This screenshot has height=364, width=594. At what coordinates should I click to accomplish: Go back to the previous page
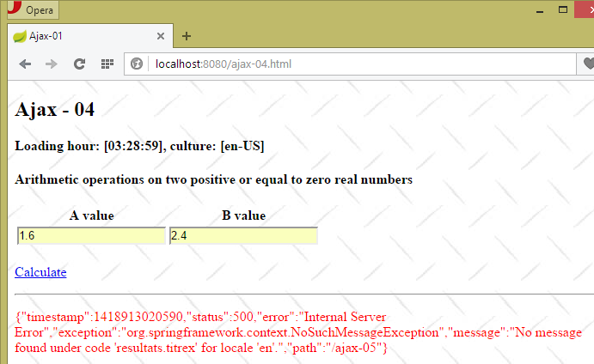tap(25, 64)
